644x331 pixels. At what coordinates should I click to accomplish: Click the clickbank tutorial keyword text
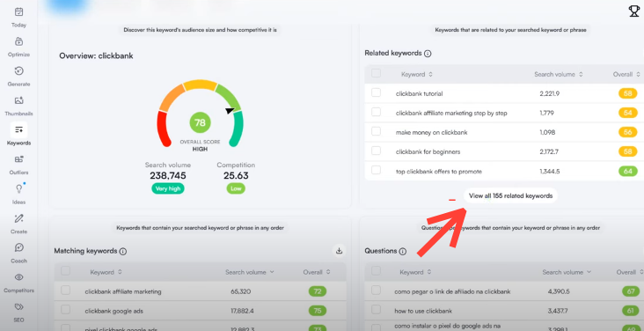(419, 93)
